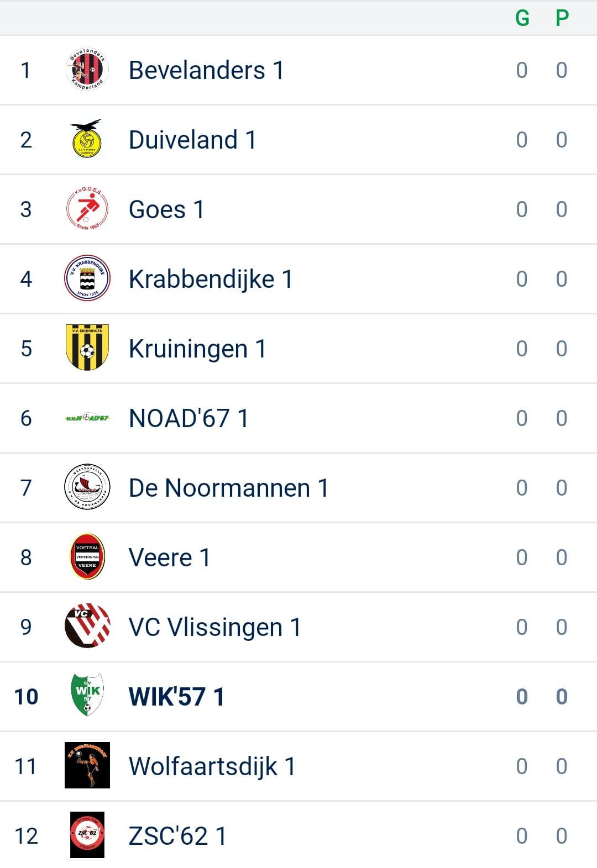Open the Bevelanders 1 team page
Image resolution: width=597 pixels, height=868 pixels.
tap(206, 70)
